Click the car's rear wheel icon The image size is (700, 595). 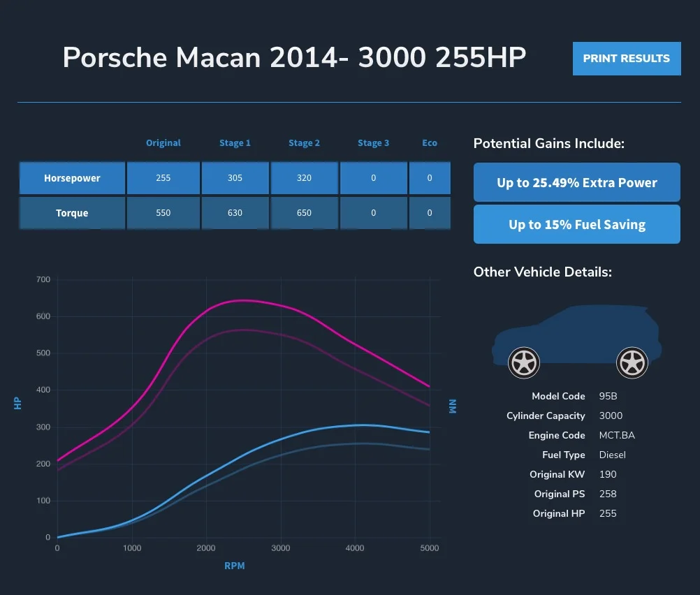[x=632, y=362]
